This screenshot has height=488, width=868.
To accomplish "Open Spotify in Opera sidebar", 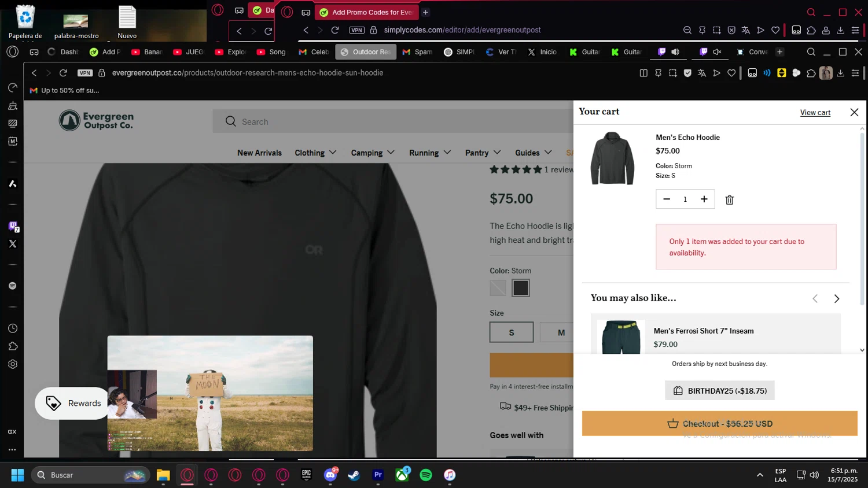I will pyautogui.click(x=13, y=286).
